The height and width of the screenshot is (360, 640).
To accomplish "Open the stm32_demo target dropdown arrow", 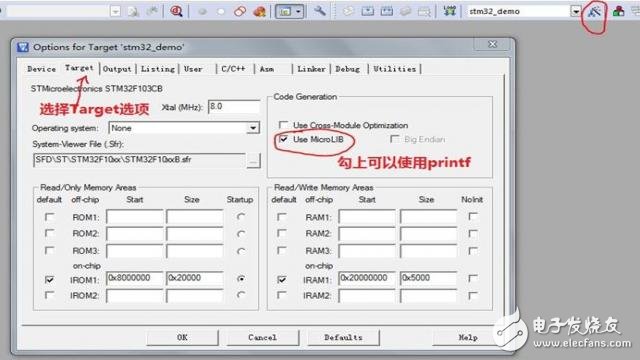I will coord(576,11).
